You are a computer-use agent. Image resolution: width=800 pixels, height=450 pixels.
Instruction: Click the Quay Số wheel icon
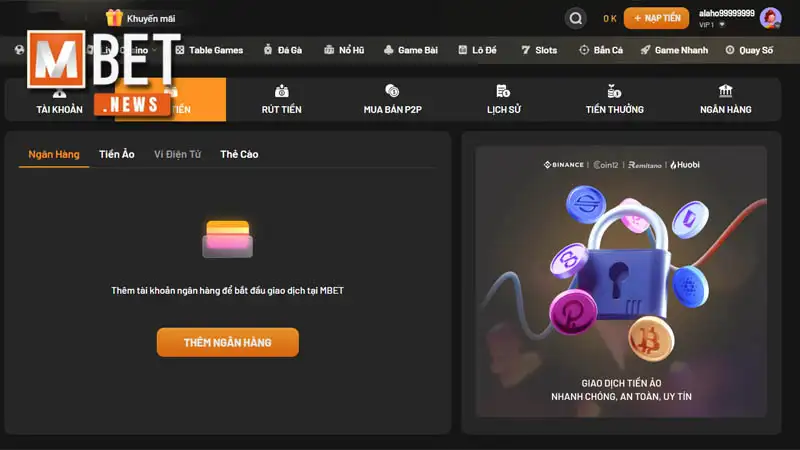[x=730, y=49]
